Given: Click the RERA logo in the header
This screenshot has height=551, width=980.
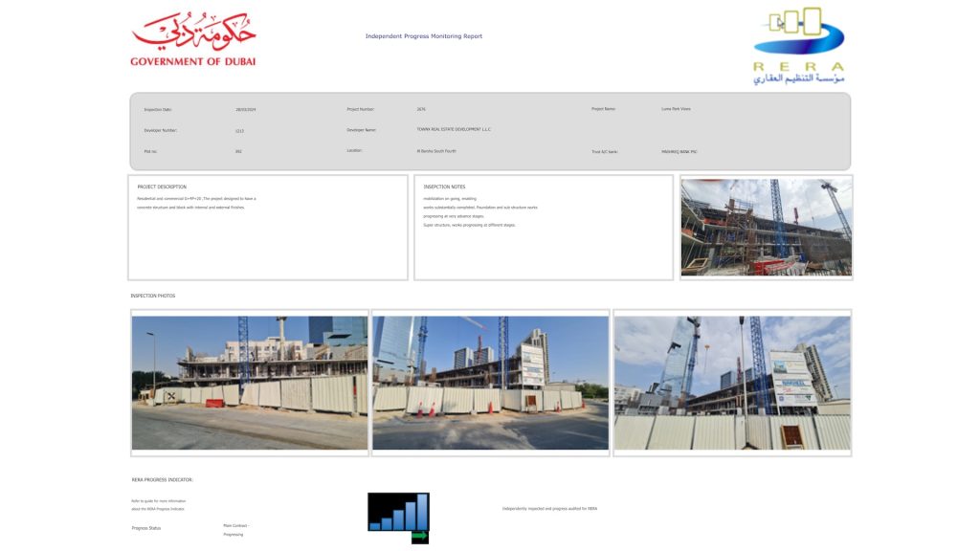Looking at the screenshot, I should [799, 45].
